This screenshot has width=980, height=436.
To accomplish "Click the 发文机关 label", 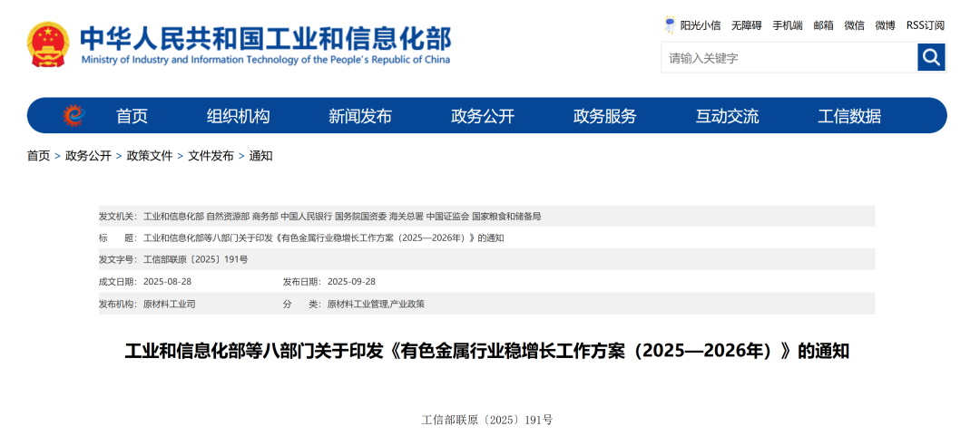I will (x=117, y=216).
